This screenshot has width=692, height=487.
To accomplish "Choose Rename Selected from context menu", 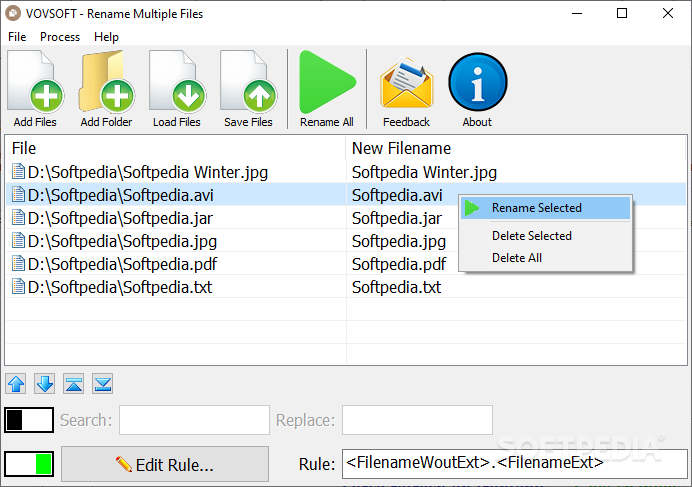I will point(545,208).
